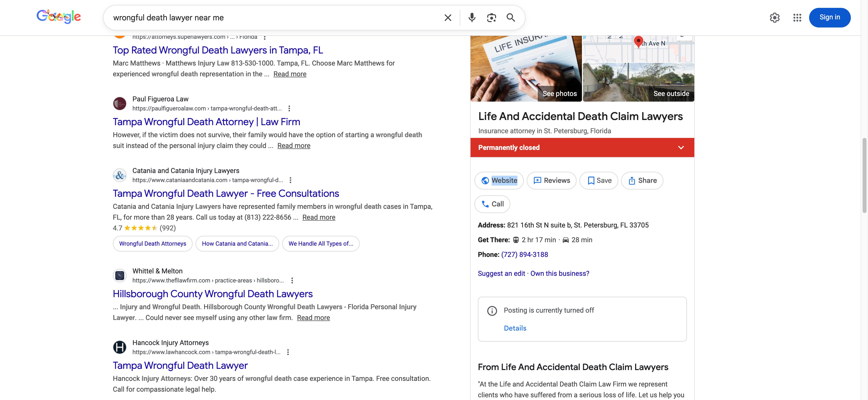
Task: Click the Sign in button
Action: [829, 17]
